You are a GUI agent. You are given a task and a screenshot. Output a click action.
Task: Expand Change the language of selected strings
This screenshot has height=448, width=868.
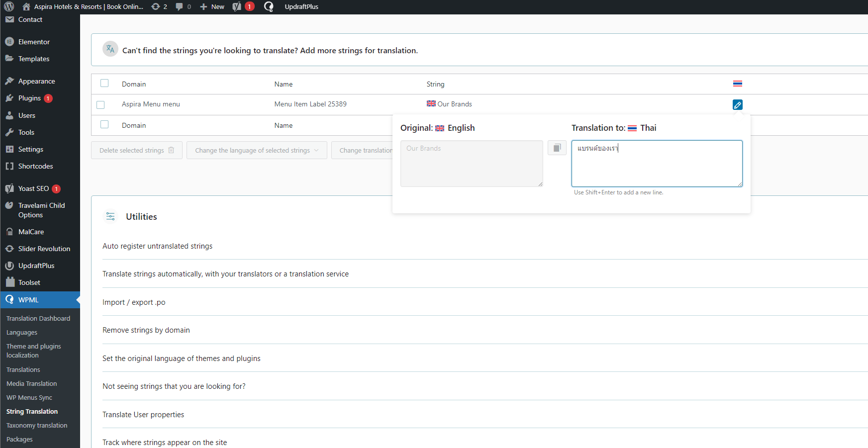point(257,150)
